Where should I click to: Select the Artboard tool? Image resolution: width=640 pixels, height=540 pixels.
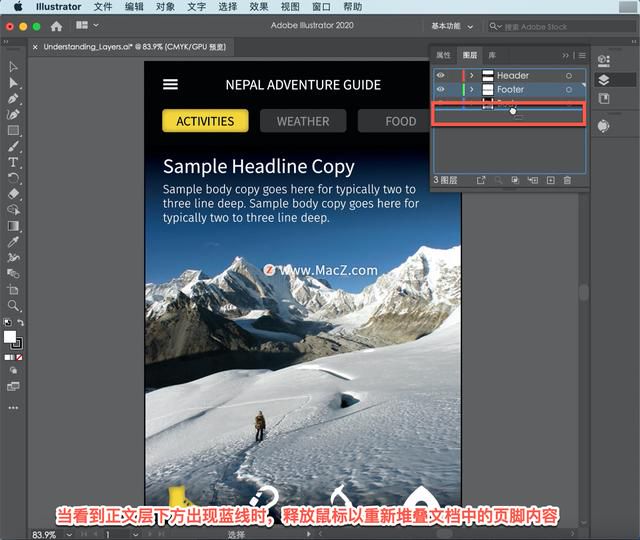[13, 290]
